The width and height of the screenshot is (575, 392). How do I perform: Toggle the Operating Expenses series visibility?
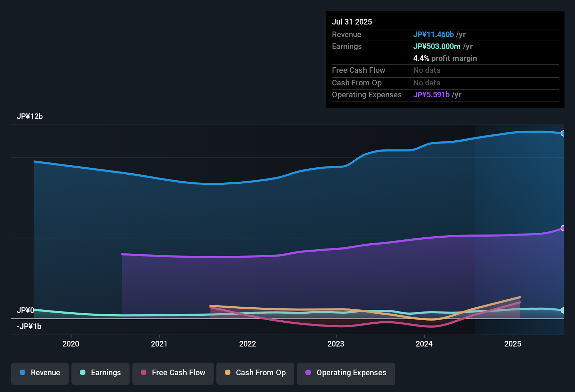[346, 373]
